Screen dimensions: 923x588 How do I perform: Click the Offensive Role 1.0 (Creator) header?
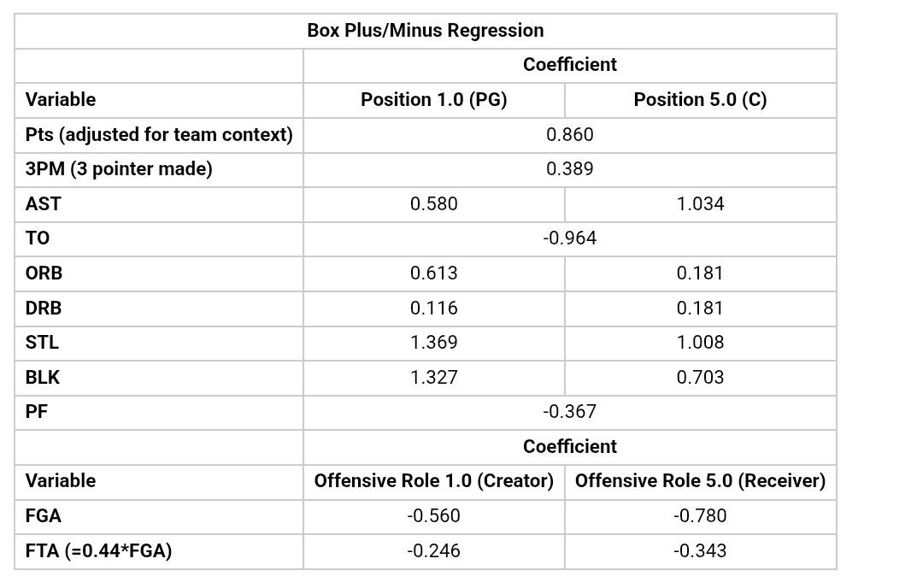click(434, 481)
